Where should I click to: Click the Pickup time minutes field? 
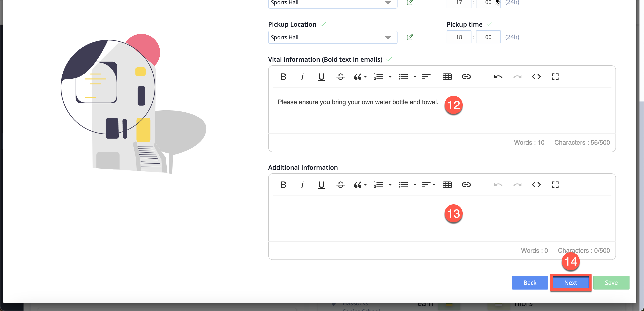click(488, 37)
